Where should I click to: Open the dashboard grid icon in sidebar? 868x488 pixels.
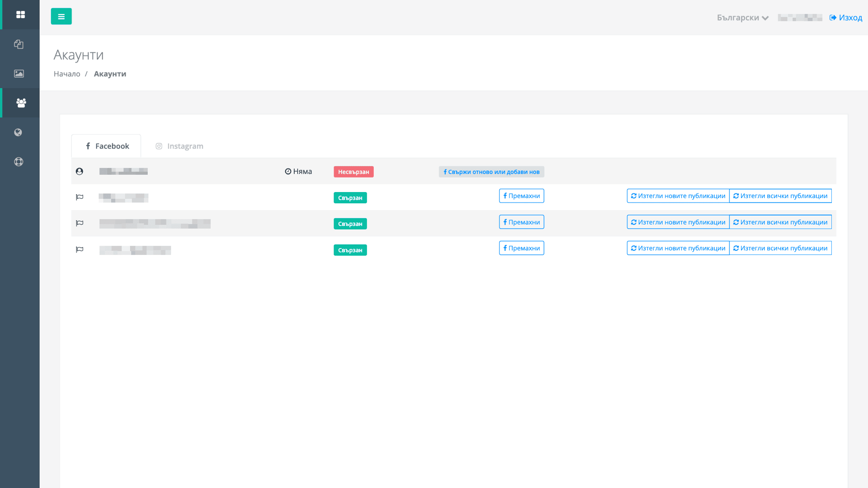coord(20,14)
